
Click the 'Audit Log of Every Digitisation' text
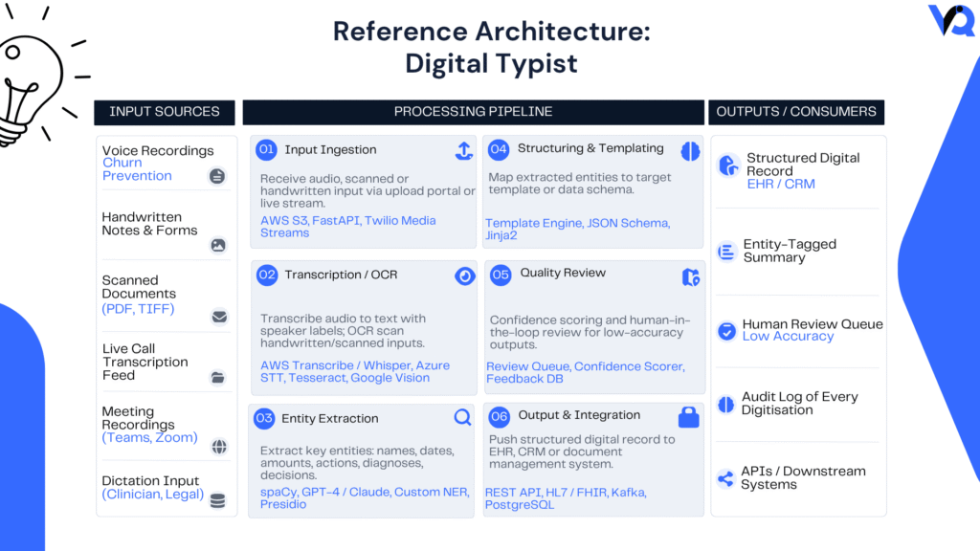tap(800, 404)
